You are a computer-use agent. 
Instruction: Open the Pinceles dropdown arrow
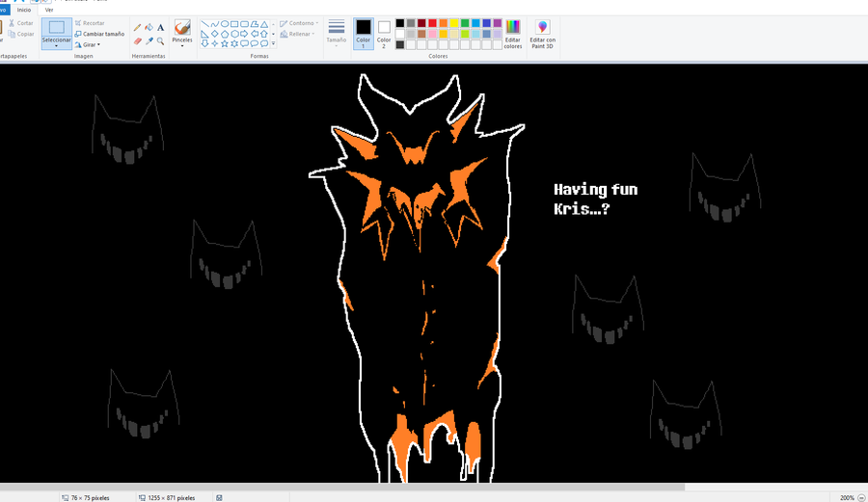[x=182, y=46]
